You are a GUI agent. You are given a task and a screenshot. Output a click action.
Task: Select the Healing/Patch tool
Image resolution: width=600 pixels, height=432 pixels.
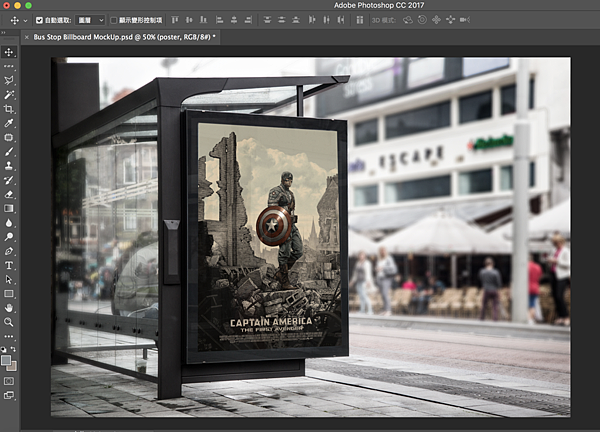9,137
